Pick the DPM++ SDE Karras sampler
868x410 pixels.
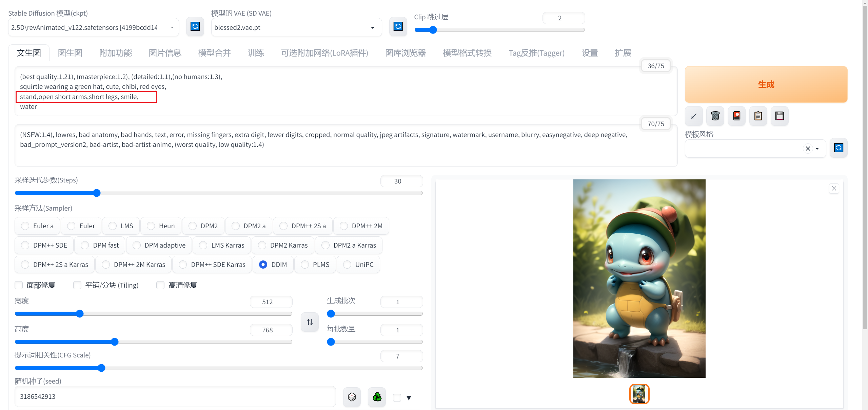(x=212, y=265)
